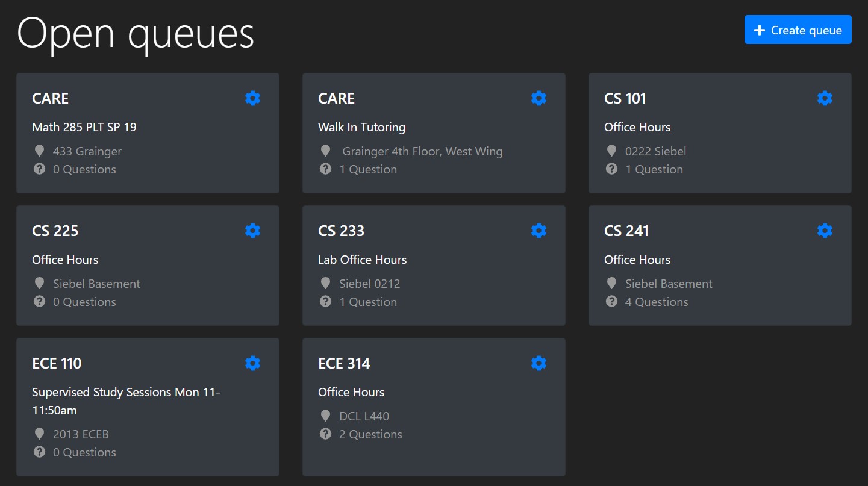Click the Create queue button

point(798,30)
